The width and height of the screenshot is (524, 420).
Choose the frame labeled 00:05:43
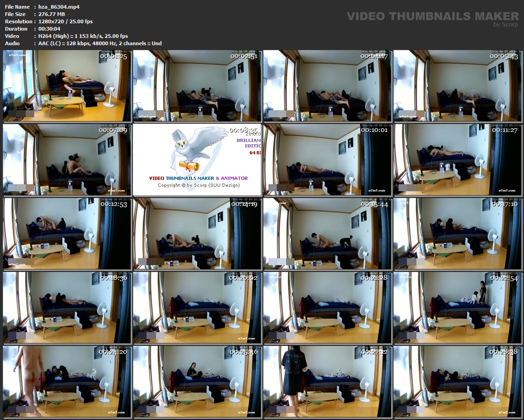point(457,86)
